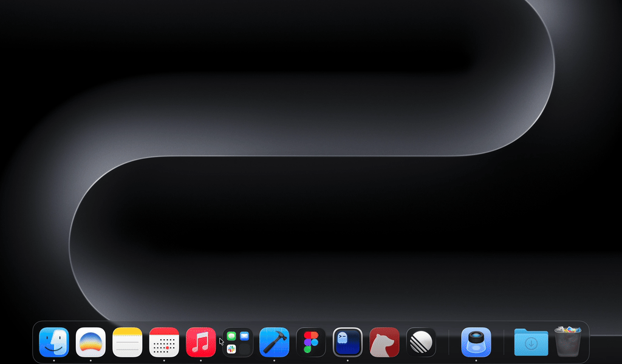Screen dimensions: 622x364
Task: Open the Notes app
Action: [x=128, y=342]
